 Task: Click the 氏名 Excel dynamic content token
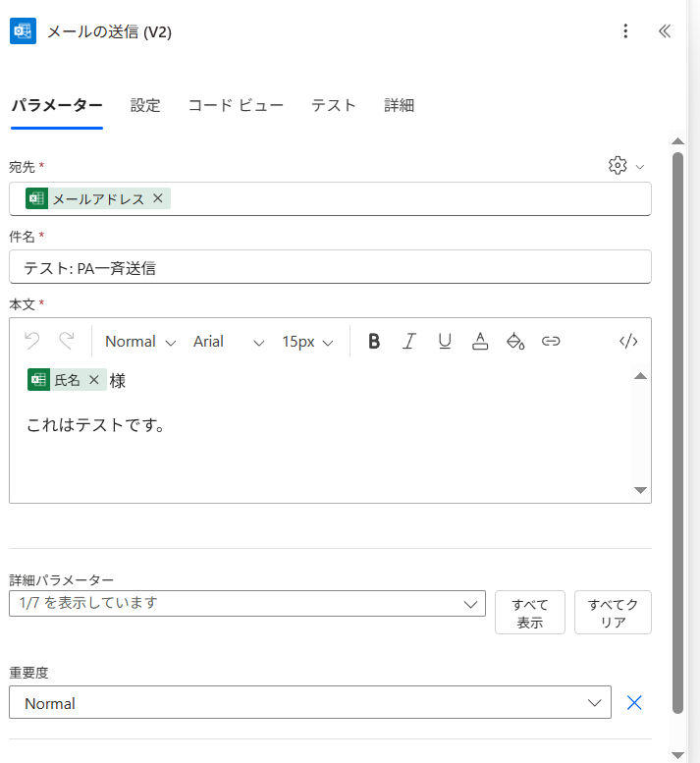(x=67, y=380)
